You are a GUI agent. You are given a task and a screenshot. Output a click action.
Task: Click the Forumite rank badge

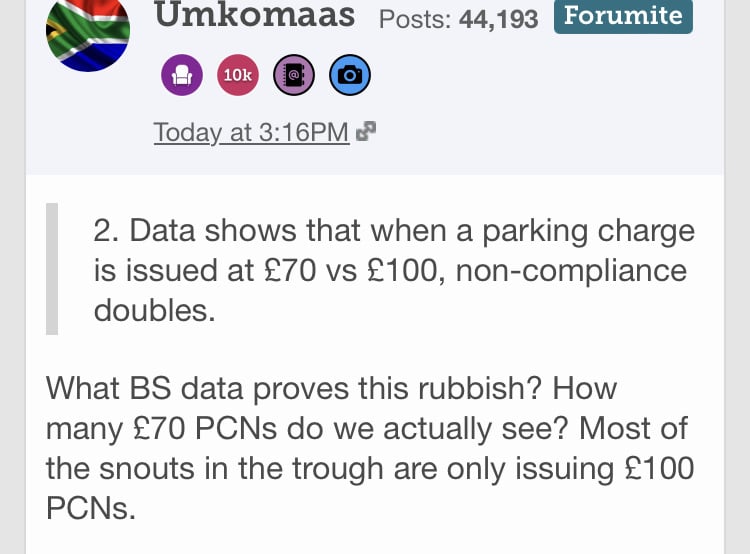[x=622, y=16]
